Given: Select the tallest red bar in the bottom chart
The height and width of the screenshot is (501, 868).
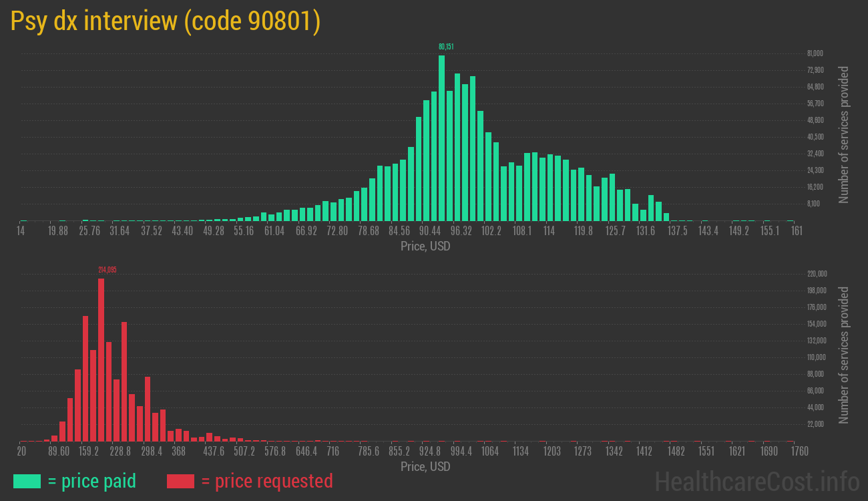Looking at the screenshot, I should pyautogui.click(x=101, y=359).
